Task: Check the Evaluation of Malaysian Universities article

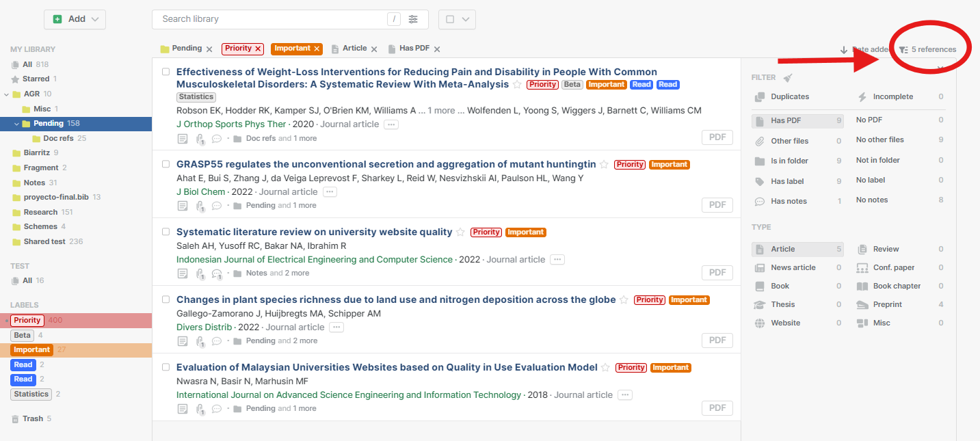Action: coord(165,367)
